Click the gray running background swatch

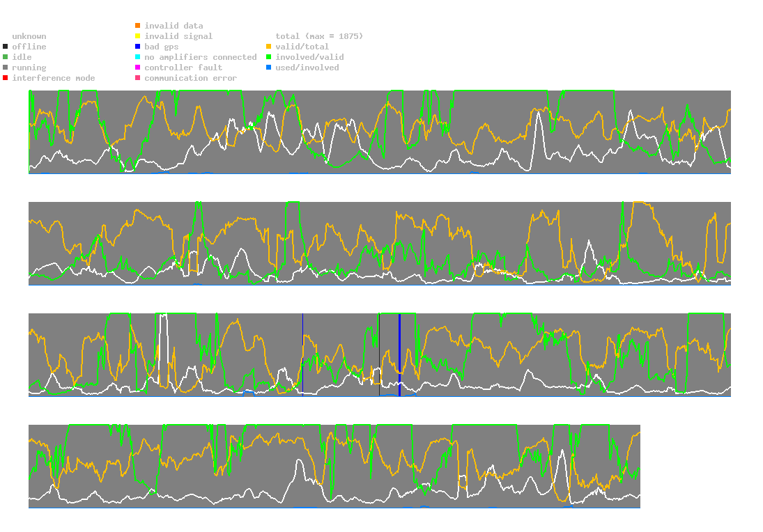[x=6, y=68]
